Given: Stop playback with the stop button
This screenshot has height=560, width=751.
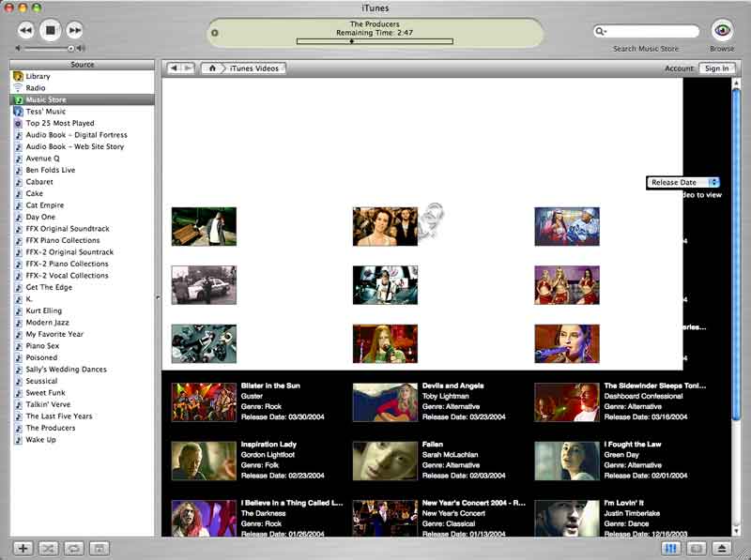Looking at the screenshot, I should point(51,30).
